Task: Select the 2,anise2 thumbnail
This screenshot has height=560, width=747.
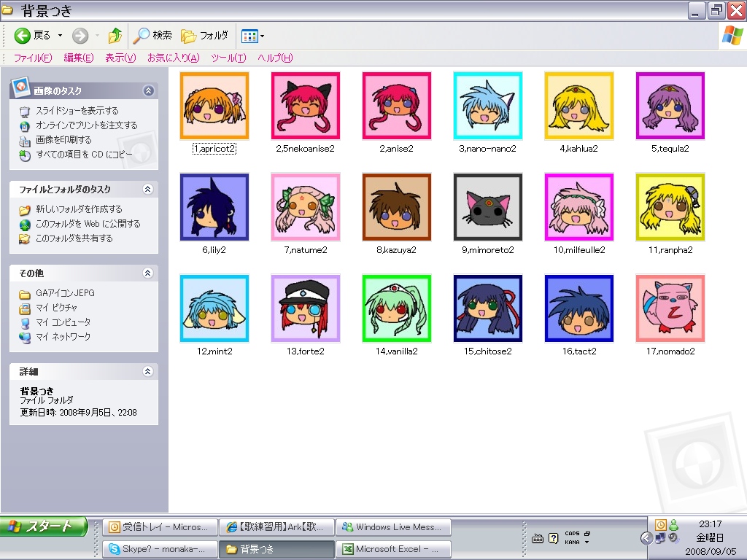Action: [x=396, y=106]
